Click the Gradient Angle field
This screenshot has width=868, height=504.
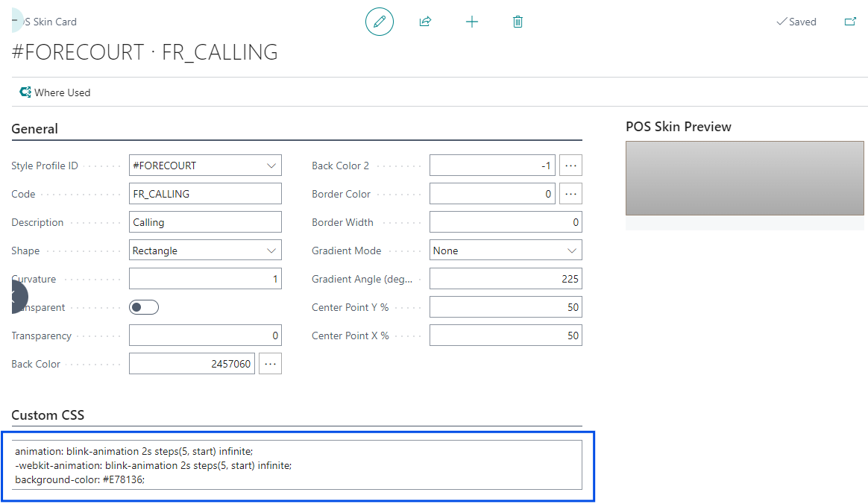click(x=506, y=278)
